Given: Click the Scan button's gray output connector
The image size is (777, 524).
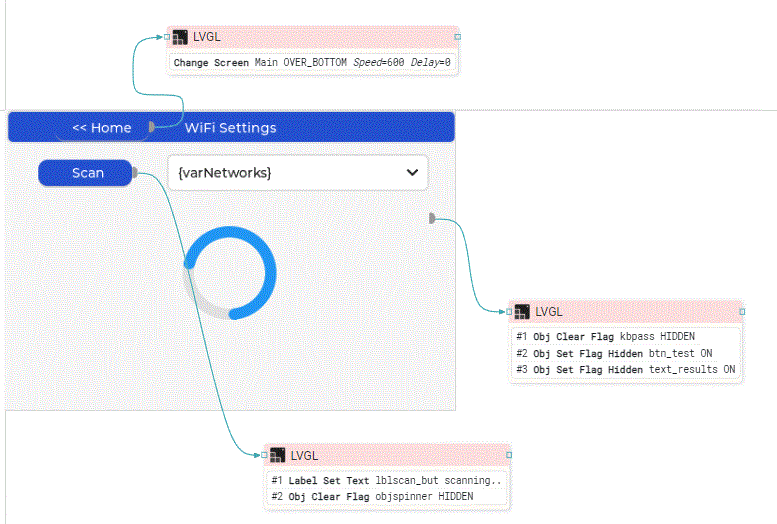Looking at the screenshot, I should (x=136, y=173).
